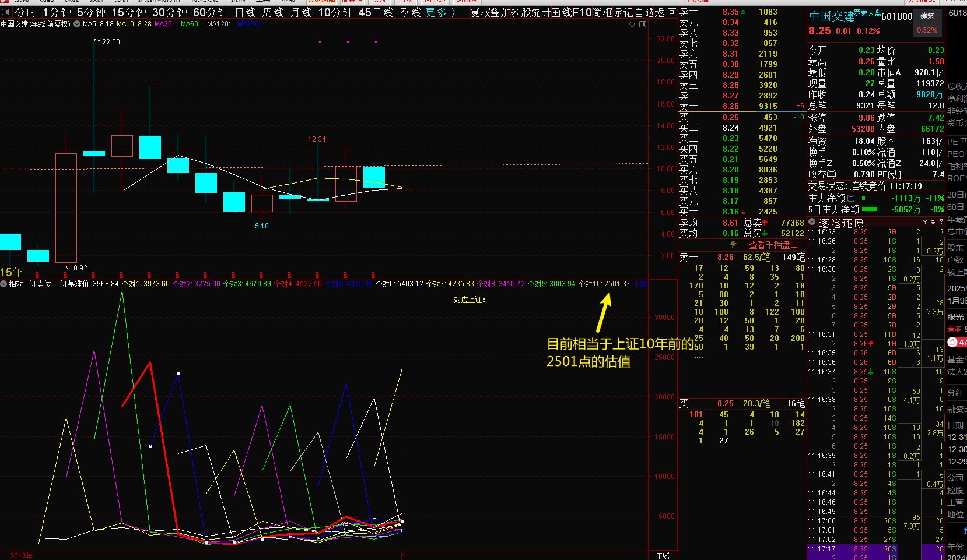Click the 上证基准价 3968.84 label
This screenshot has width=967, height=560.
tap(86, 284)
